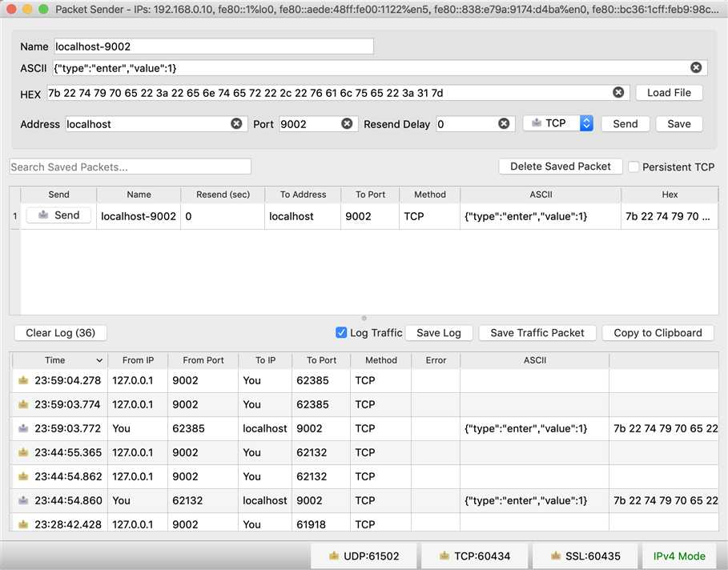Image resolution: width=728 pixels, height=570 pixels.
Task: Clear the Port field with its X icon
Action: (347, 123)
